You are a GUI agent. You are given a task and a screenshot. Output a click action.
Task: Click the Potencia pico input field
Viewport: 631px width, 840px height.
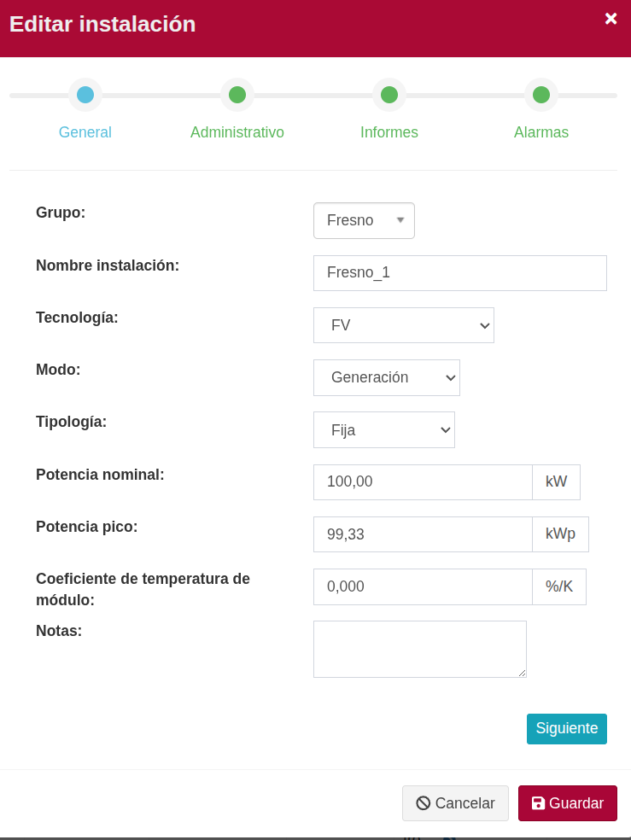(x=423, y=534)
